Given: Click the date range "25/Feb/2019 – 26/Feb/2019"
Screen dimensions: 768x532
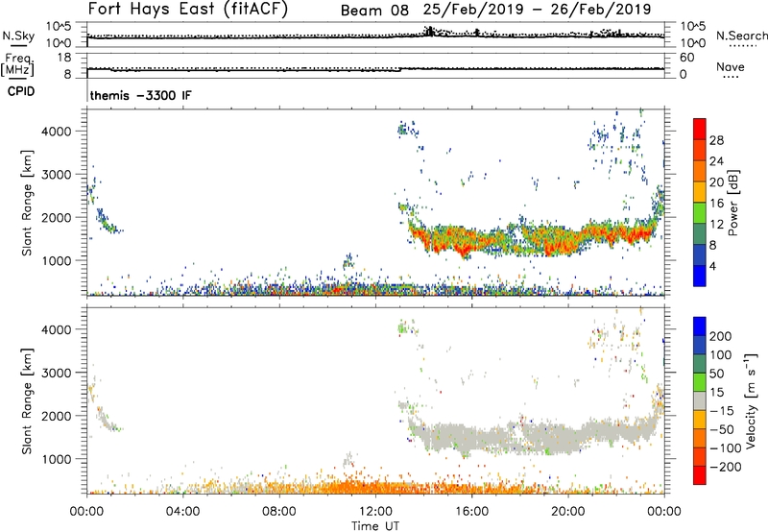Looking at the screenshot, I should (538, 10).
